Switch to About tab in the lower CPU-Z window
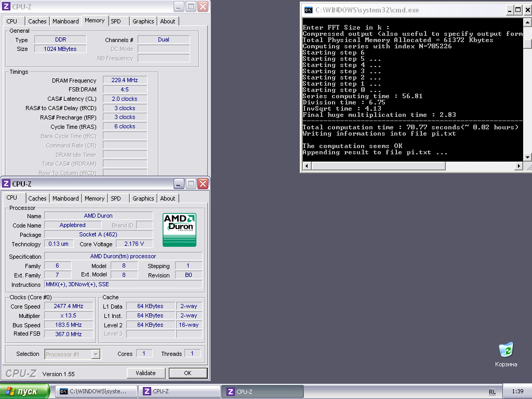 [x=168, y=198]
